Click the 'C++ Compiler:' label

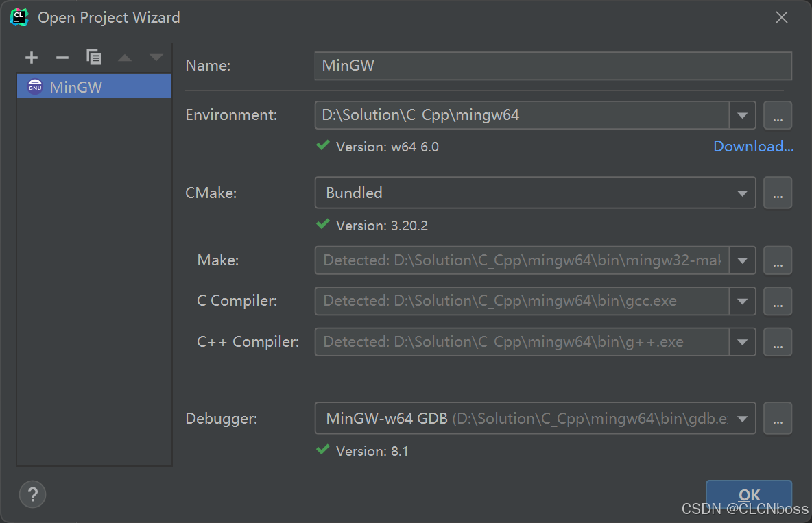pyautogui.click(x=248, y=342)
